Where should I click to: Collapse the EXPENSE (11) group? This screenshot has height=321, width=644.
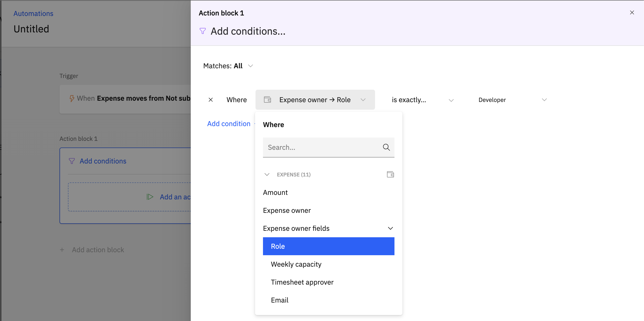click(267, 174)
